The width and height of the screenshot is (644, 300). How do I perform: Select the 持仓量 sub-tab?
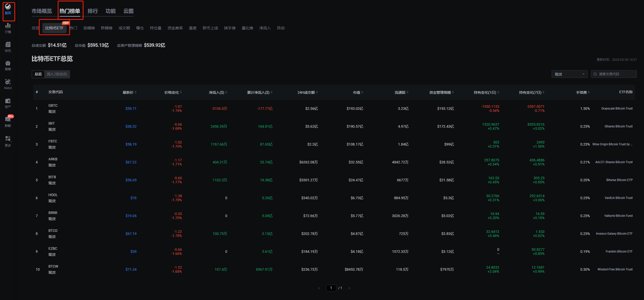pos(156,28)
